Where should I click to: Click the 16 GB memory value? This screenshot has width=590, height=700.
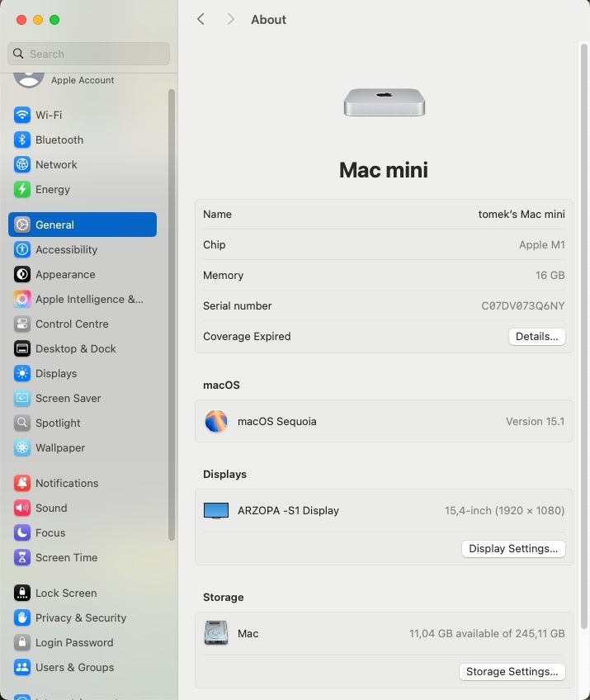[550, 276]
